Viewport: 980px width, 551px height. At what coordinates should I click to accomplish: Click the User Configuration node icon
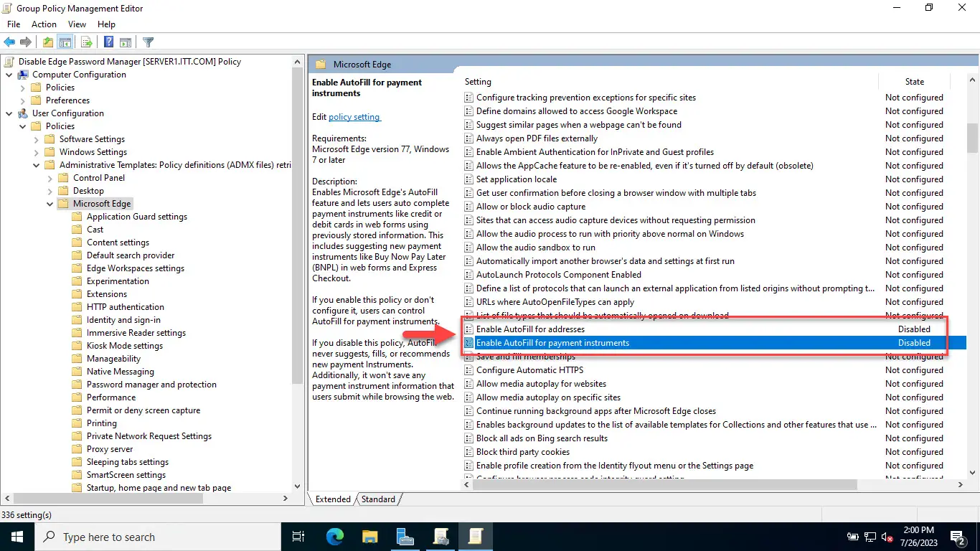(x=23, y=113)
